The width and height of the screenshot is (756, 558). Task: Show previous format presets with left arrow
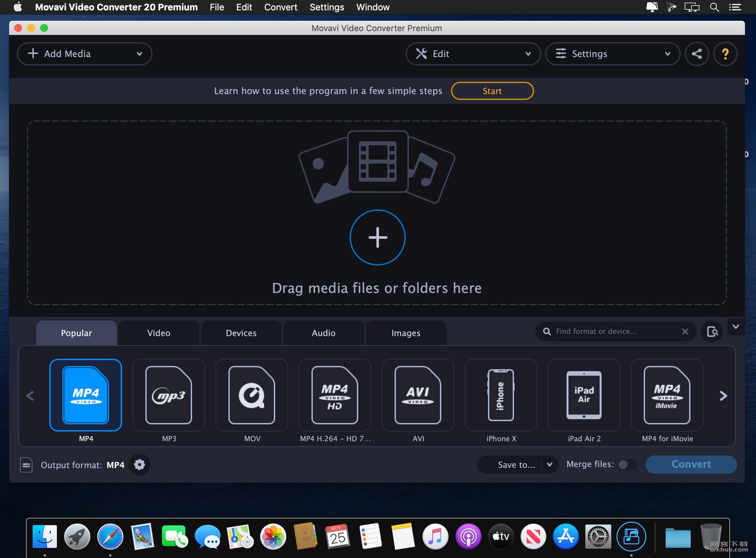(x=30, y=395)
